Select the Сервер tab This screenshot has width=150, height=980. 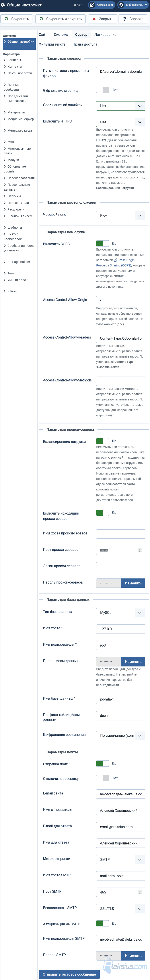tap(81, 35)
